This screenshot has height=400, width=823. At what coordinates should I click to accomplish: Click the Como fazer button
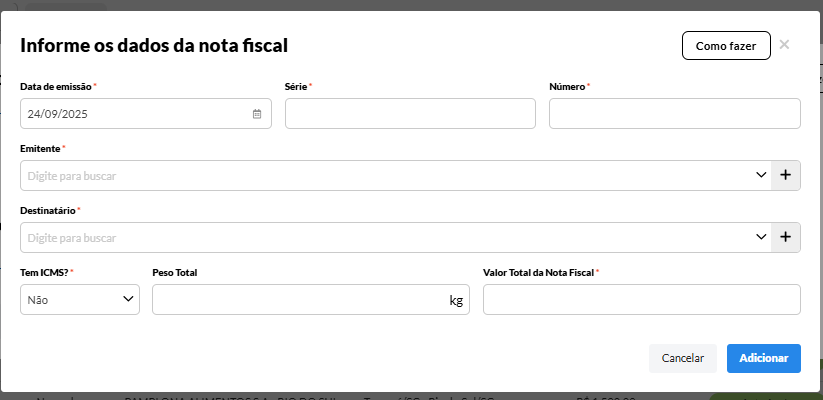(725, 46)
